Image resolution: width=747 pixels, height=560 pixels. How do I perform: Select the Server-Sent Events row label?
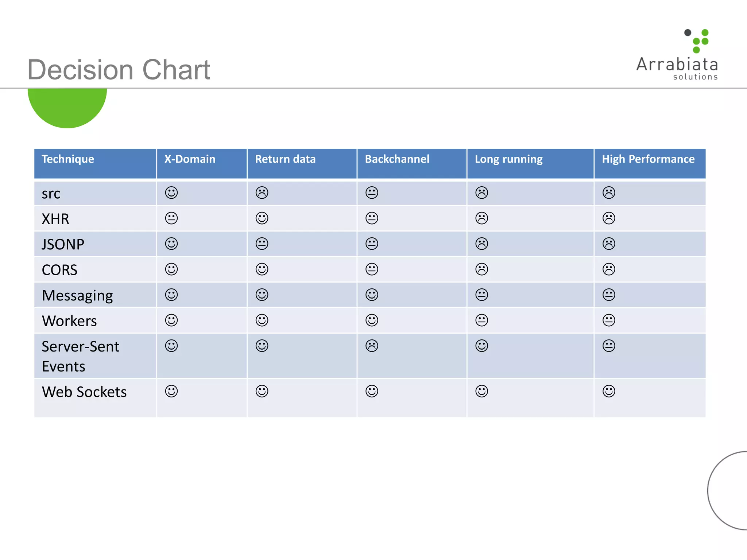click(81, 356)
